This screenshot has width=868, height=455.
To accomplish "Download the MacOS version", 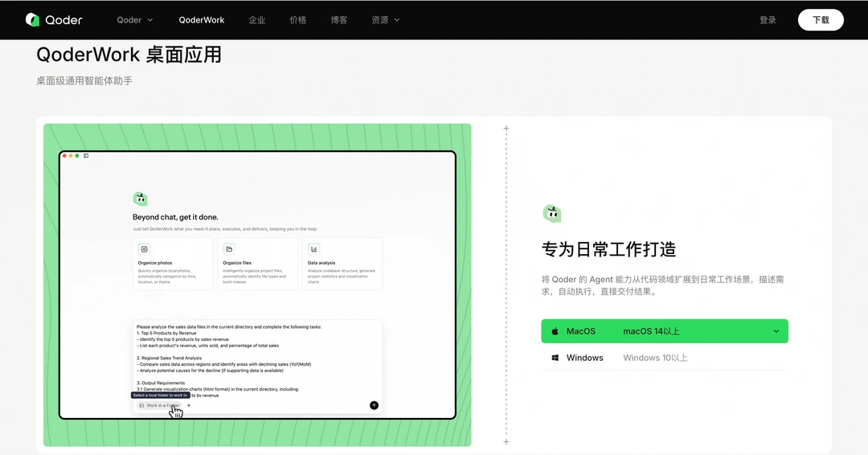I will click(x=665, y=331).
